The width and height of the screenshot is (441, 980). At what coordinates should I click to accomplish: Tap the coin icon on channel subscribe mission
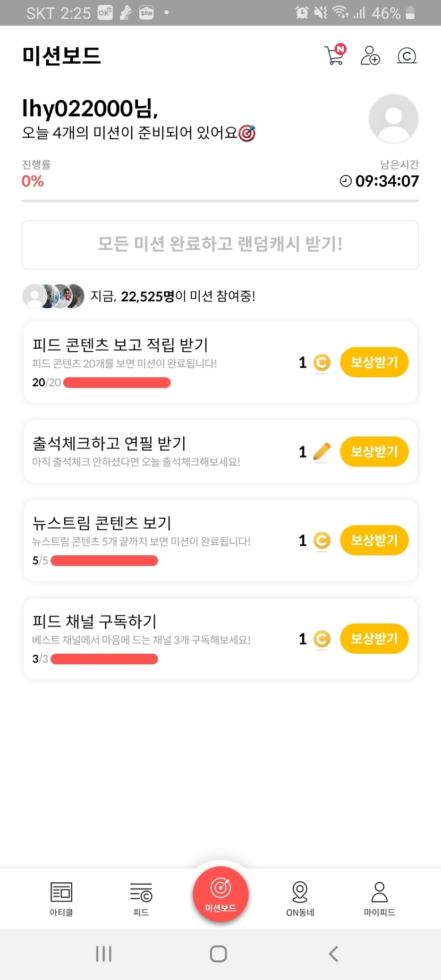coord(321,639)
